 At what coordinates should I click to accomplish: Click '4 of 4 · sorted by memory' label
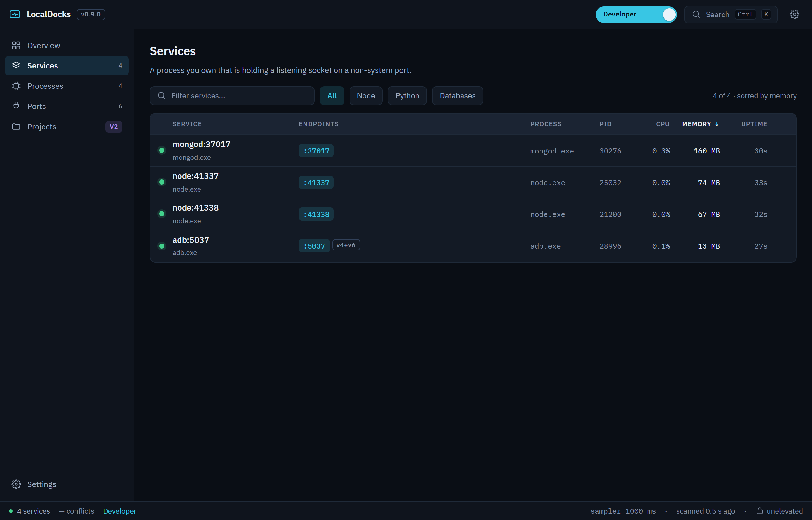[x=754, y=95]
